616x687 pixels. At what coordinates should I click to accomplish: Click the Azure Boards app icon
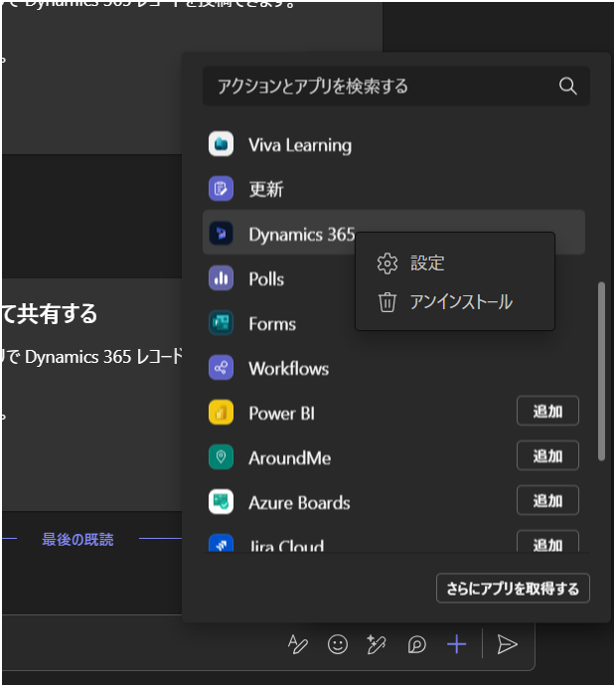[221, 502]
